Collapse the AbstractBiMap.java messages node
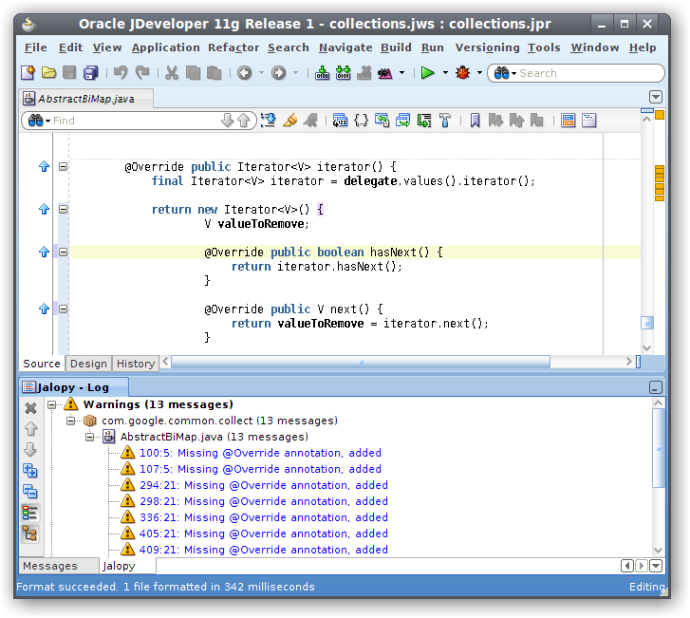This screenshot has height=618, width=690. pyautogui.click(x=90, y=437)
